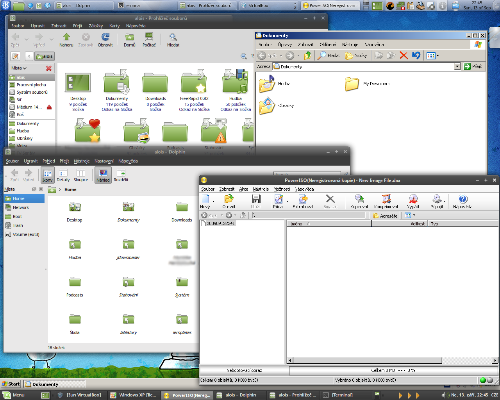Viewport: 500px width, 400px height.
Task: Switch Dolphin to Detaily (details) view mode
Action: click(63, 175)
